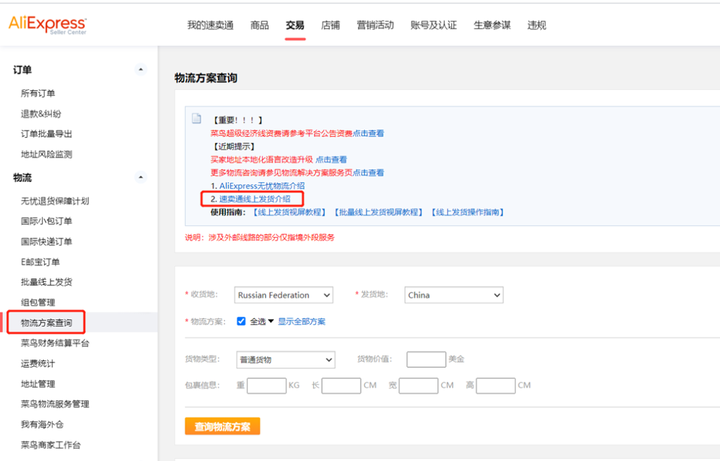The width and height of the screenshot is (720, 461).
Task: Open 国际快递订单 in sidebar
Action: coord(46,242)
